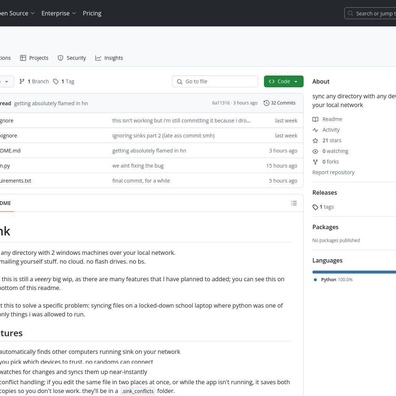
Task: Click the eye icon beside 0 watching
Action: click(x=315, y=151)
